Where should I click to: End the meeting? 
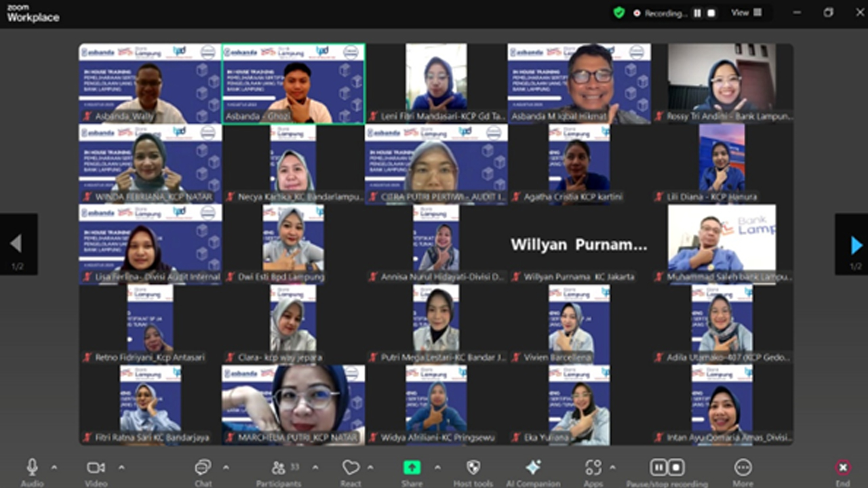click(842, 468)
